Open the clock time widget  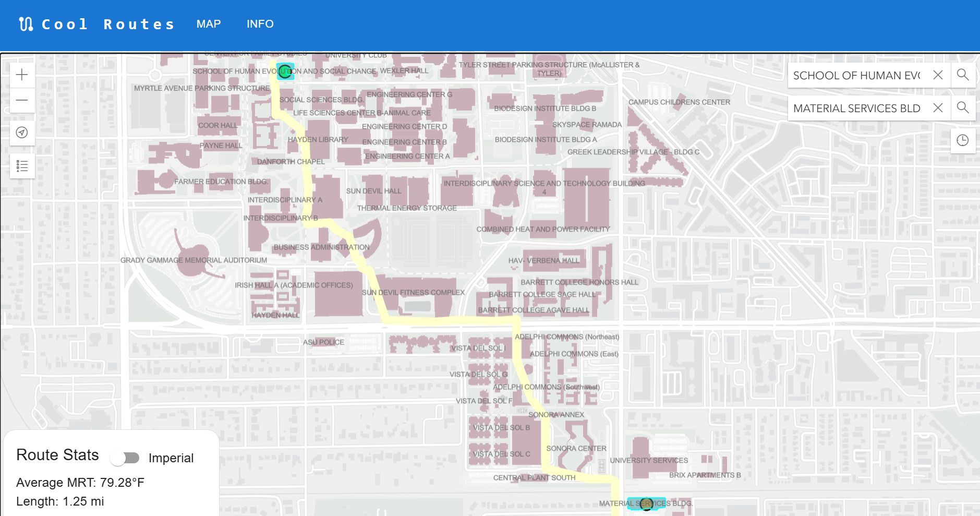pos(963,140)
